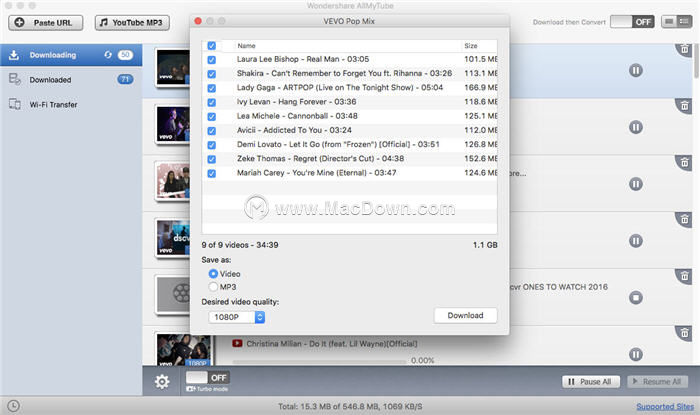This screenshot has height=415, width=700.
Task: Delete the ONES TO WATCH 2016 download
Action: (x=684, y=276)
